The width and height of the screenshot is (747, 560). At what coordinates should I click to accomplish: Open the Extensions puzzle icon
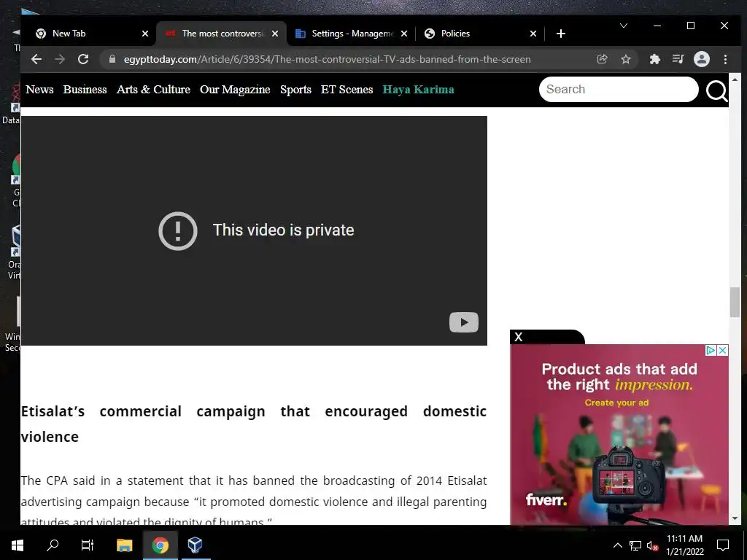click(x=655, y=59)
